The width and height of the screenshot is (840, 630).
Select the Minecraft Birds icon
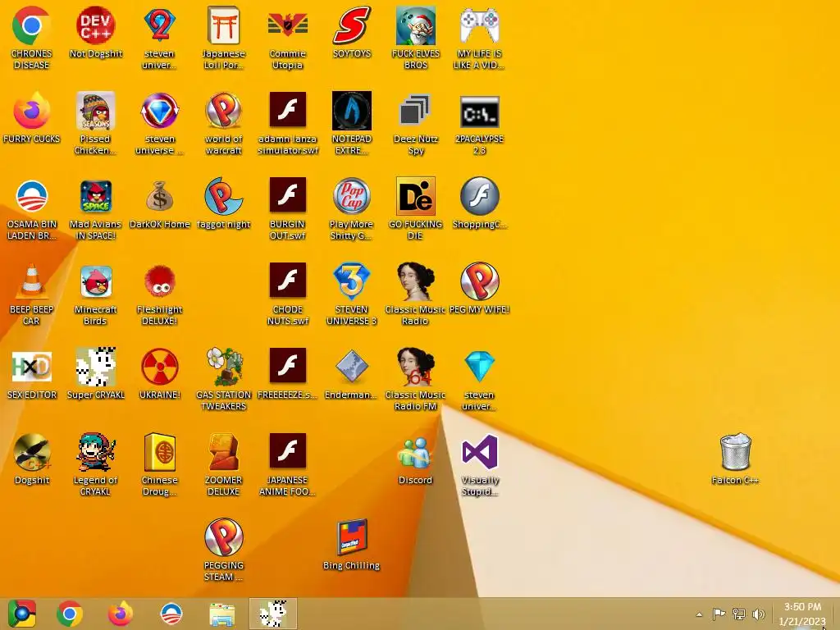(x=95, y=281)
